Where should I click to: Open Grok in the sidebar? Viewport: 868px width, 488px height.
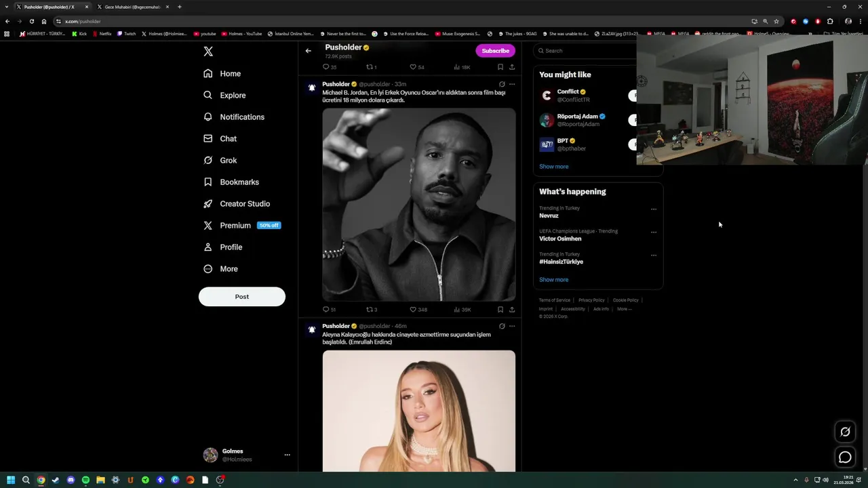pyautogui.click(x=220, y=160)
